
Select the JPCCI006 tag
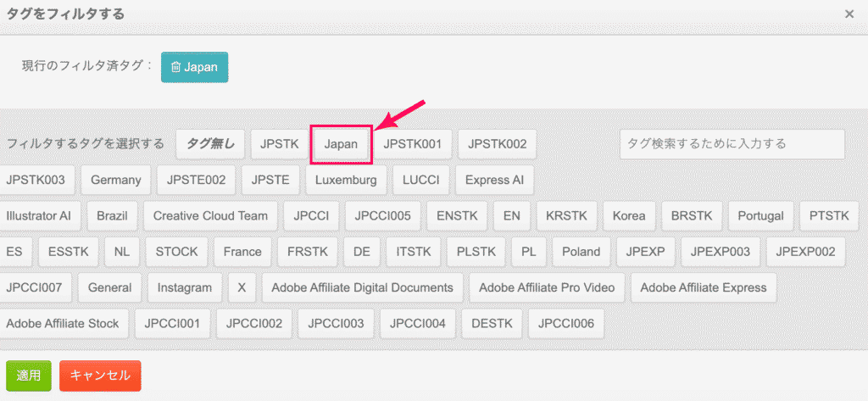coord(565,323)
